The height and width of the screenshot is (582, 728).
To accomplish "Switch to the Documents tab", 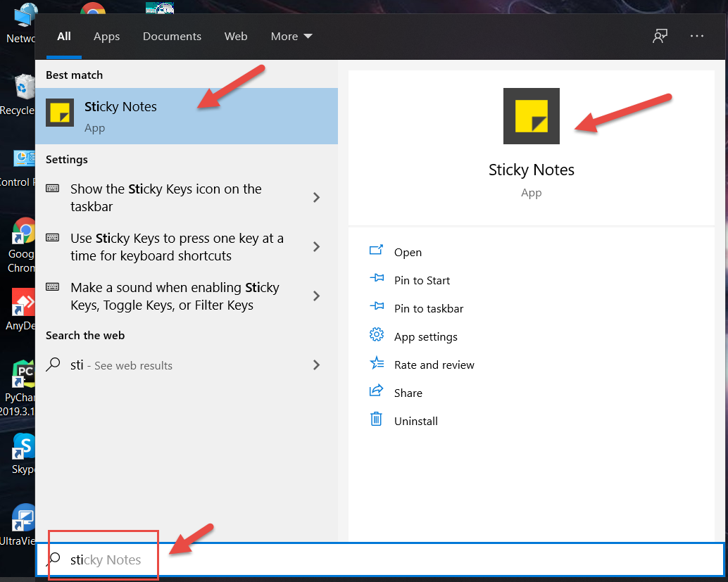I will pos(172,36).
